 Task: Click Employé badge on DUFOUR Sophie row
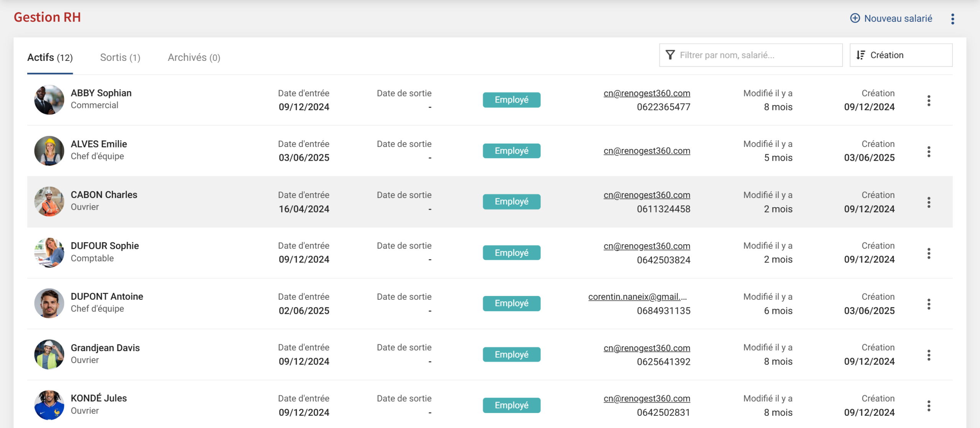pos(511,253)
